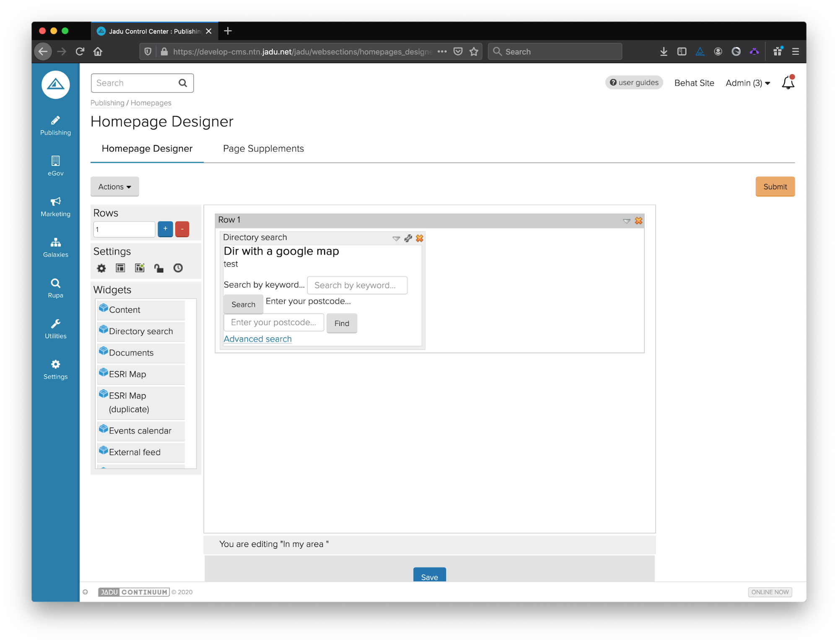Delete Row 1 using its orange X
838x644 pixels.
pos(638,221)
